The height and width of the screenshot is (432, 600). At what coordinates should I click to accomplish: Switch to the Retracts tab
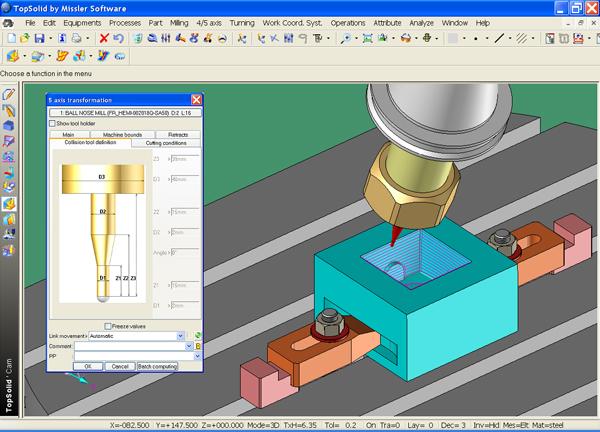coord(178,135)
